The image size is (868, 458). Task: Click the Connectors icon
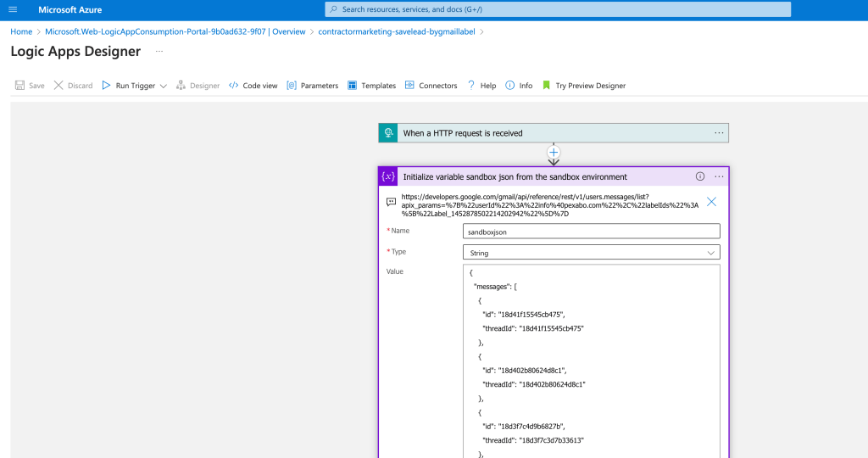(x=409, y=86)
